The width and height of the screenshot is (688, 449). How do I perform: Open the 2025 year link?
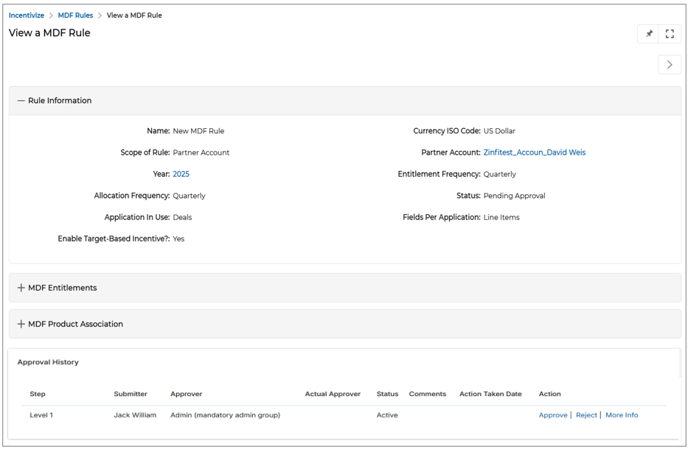click(181, 174)
